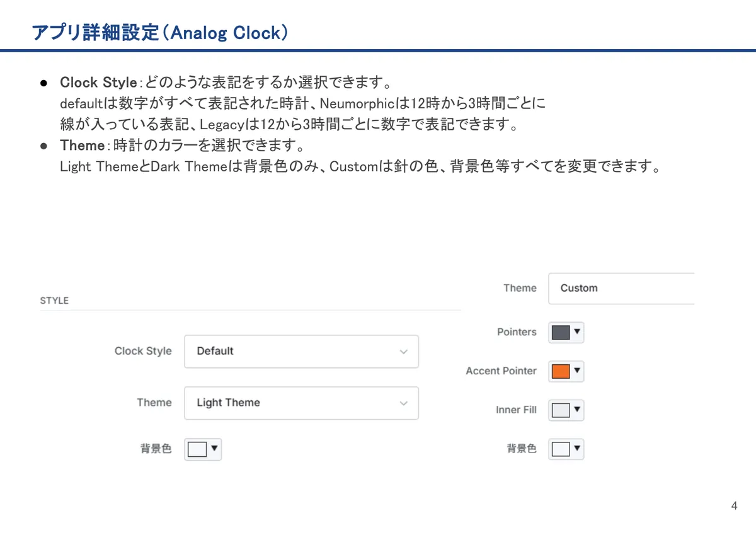Click the Pointers color swatch
This screenshot has height=535, width=756.
point(566,332)
